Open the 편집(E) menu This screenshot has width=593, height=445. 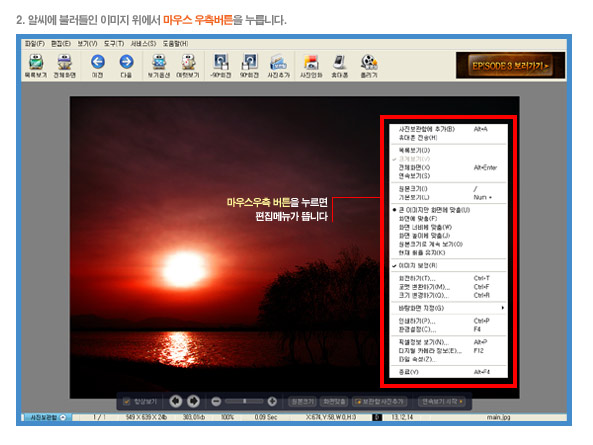point(61,44)
